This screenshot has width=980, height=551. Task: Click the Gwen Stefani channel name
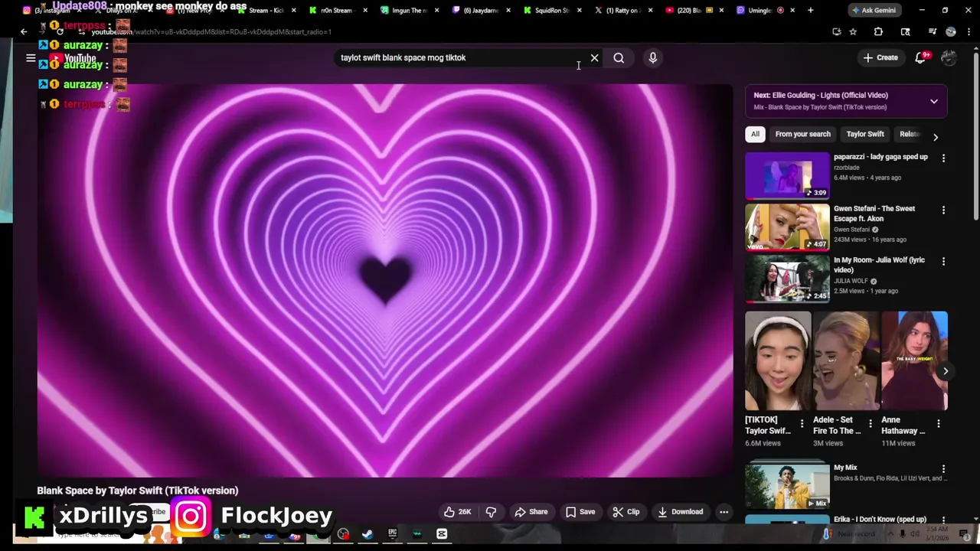click(x=851, y=230)
